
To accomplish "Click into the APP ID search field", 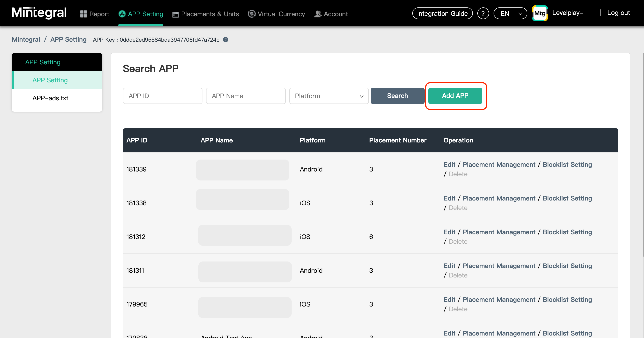I will coord(163,96).
